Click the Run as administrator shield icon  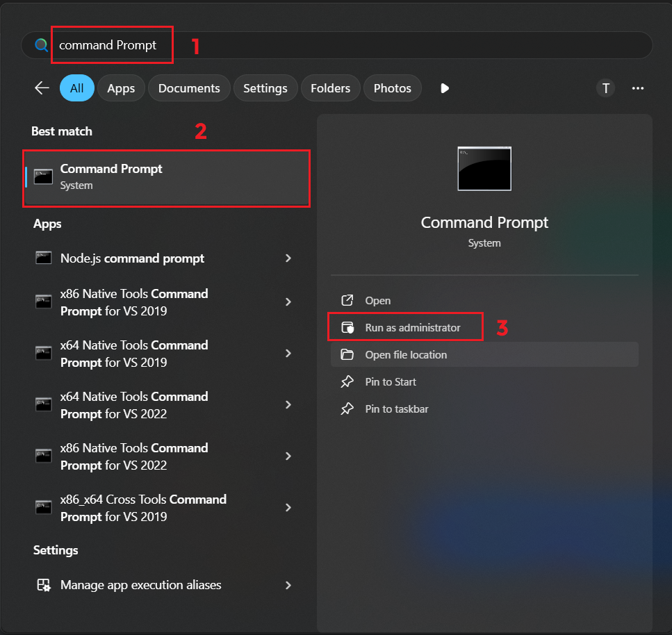pyautogui.click(x=347, y=328)
